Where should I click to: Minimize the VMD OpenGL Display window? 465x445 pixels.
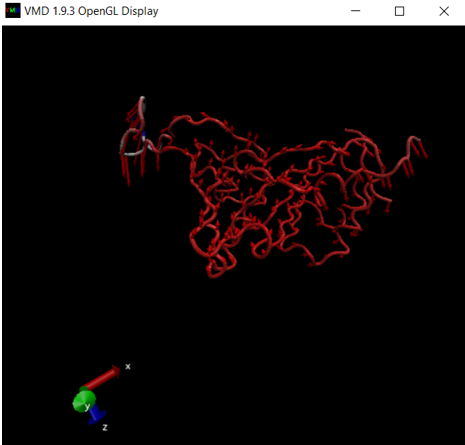356,11
